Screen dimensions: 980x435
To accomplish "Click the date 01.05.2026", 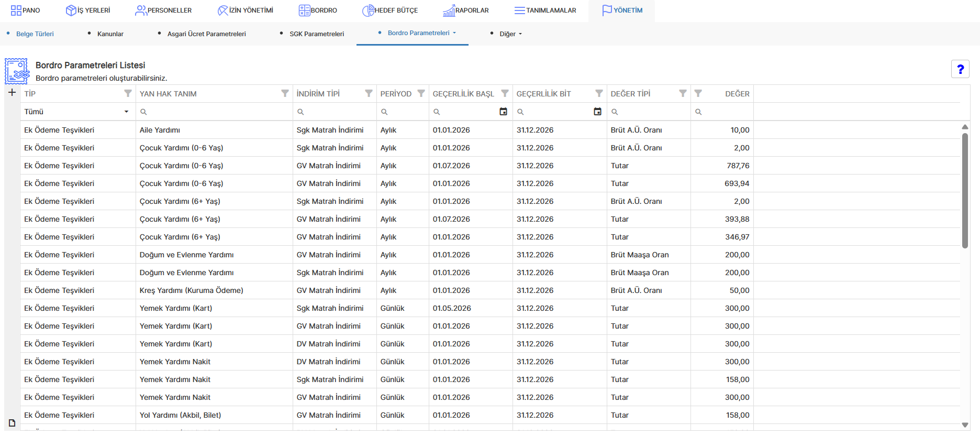I will (x=452, y=308).
